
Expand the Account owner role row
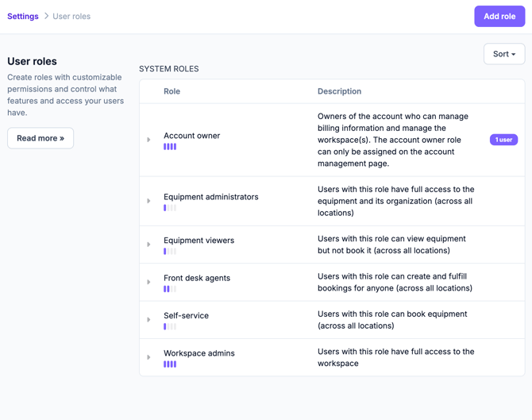148,141
